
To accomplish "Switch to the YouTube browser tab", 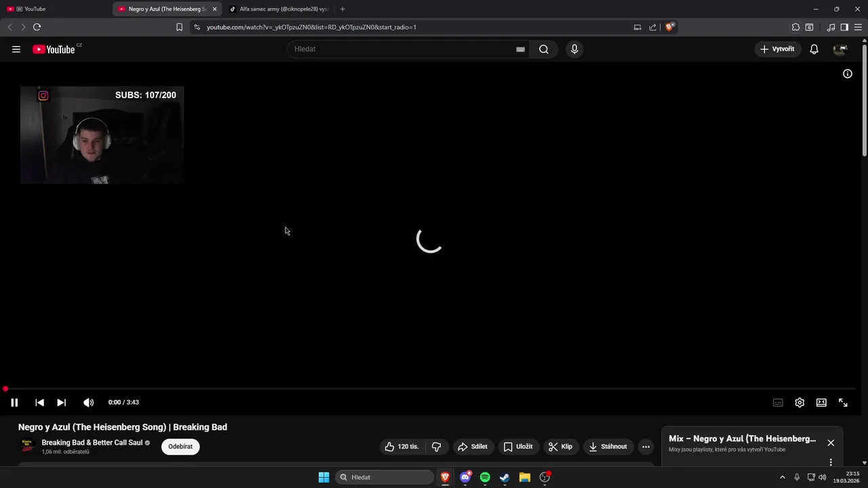I will point(56,9).
